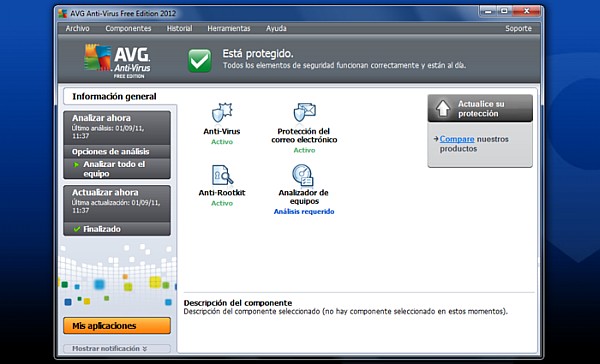Image resolution: width=600 pixels, height=364 pixels.
Task: Click the Mis aplicaciones button
Action: point(117,326)
